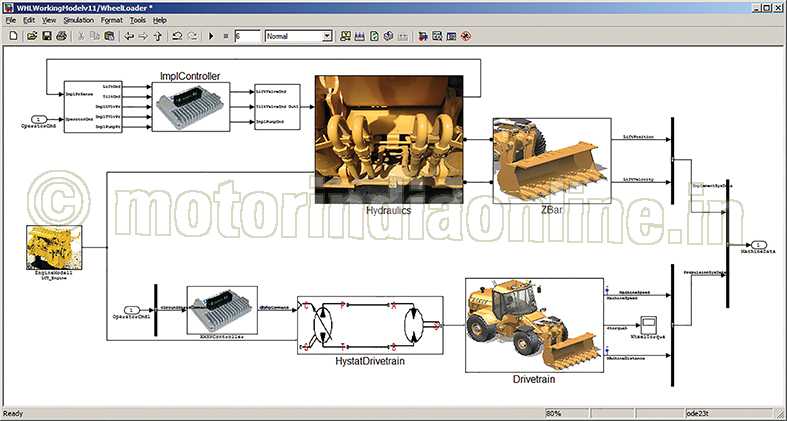Image resolution: width=787 pixels, height=421 pixels.
Task: Click the Ready status text
Action: 13,413
